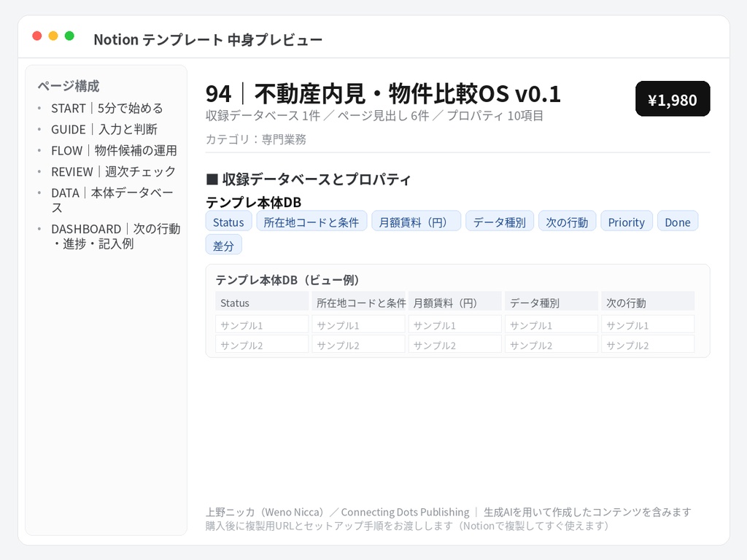Viewport: 747px width, 560px height.
Task: Click the 収録データベース 1件 summary line
Action: (374, 116)
